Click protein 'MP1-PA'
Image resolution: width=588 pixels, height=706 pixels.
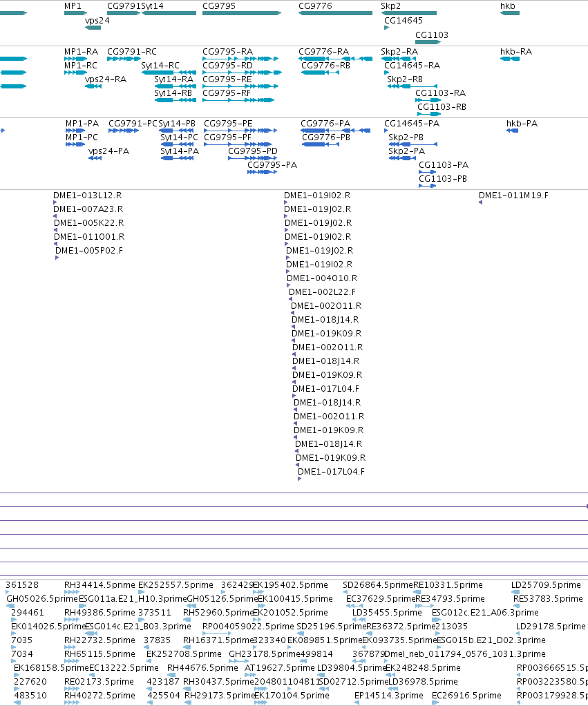(82, 124)
